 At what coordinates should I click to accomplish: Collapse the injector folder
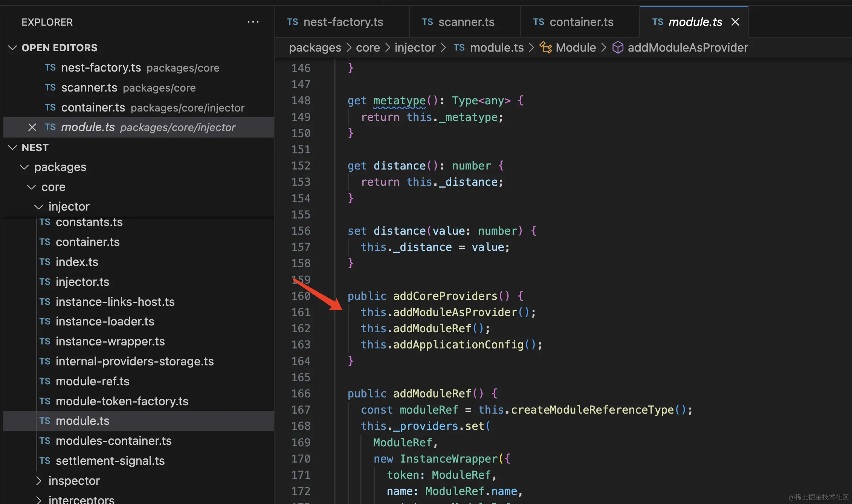tap(39, 206)
